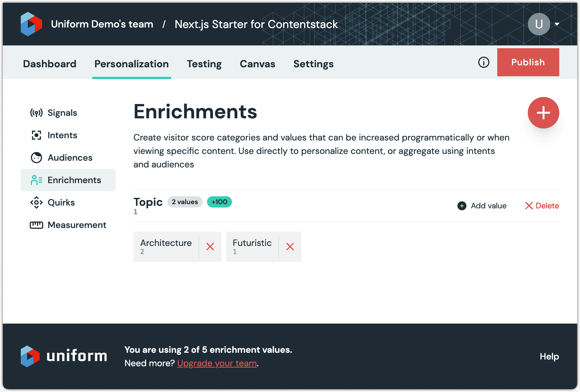Delete the Topic enrichment category
The image size is (580, 392).
(542, 206)
